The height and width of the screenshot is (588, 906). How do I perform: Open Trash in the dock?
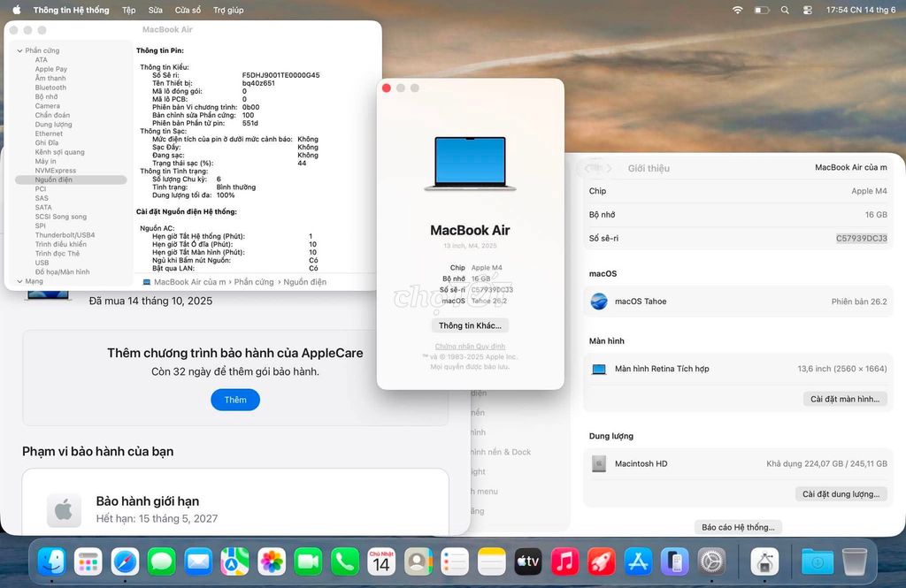[855, 561]
